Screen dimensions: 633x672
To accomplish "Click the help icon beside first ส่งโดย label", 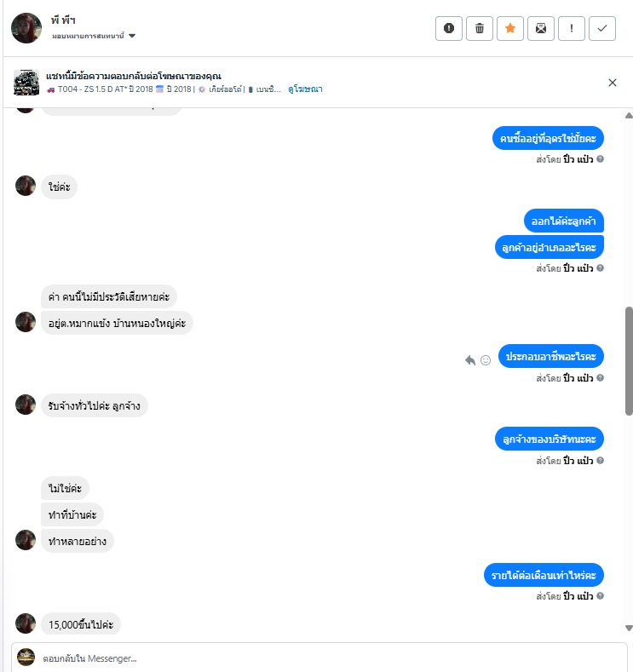I will click(600, 159).
